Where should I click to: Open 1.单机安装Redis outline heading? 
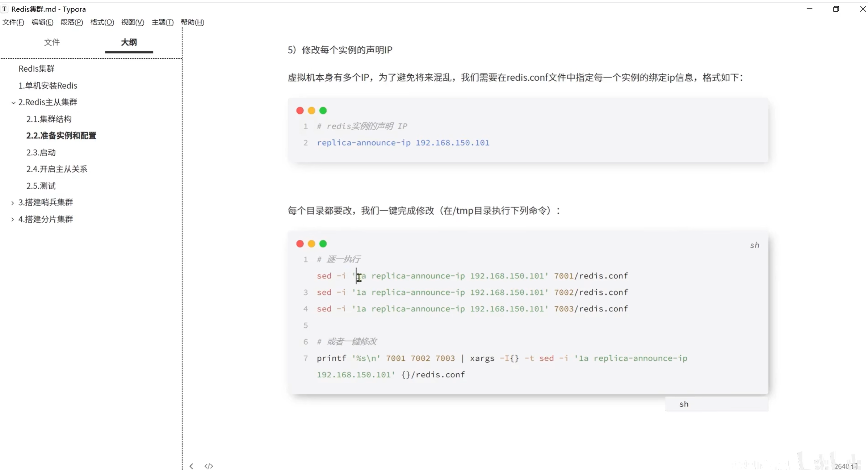pos(48,85)
